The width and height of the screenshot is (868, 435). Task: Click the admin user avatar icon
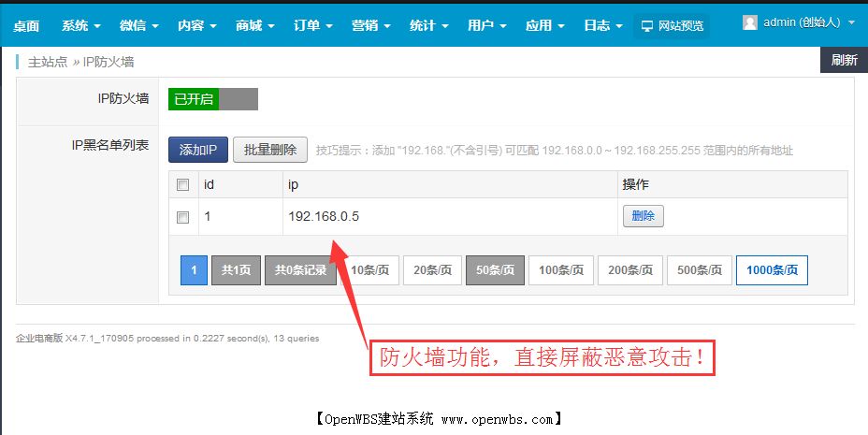point(750,22)
